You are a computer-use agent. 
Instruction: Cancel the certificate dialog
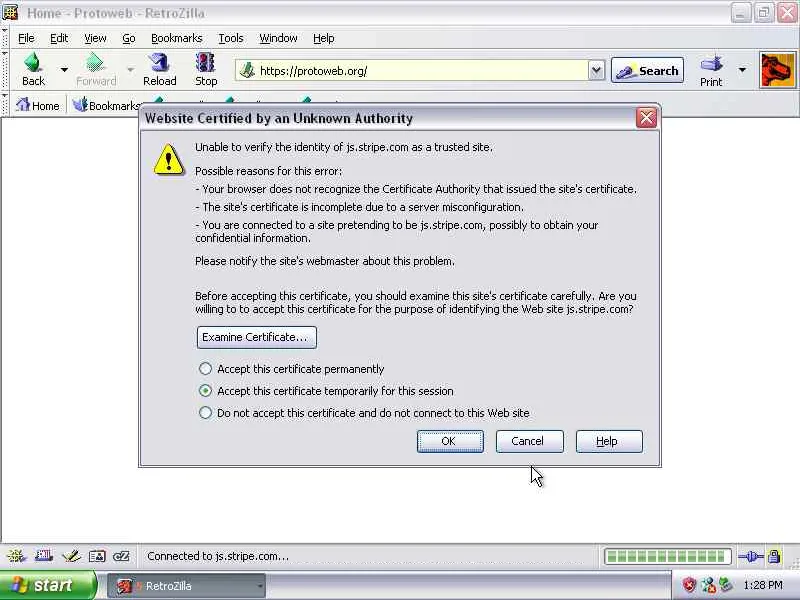(530, 441)
